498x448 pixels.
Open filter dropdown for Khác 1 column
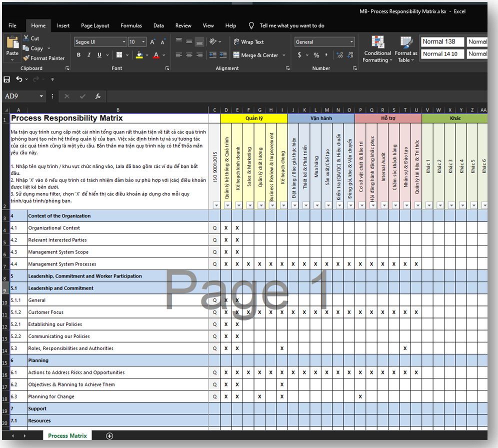[x=429, y=205]
